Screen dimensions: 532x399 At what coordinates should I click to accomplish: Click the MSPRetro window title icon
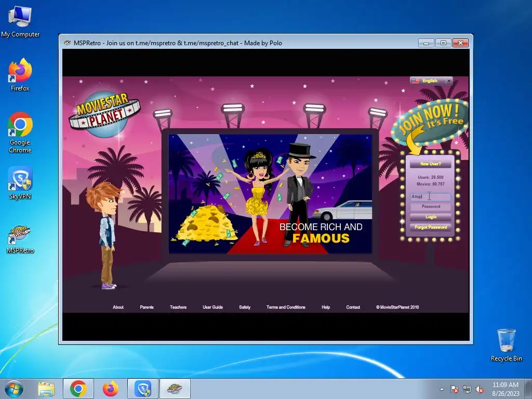click(67, 43)
